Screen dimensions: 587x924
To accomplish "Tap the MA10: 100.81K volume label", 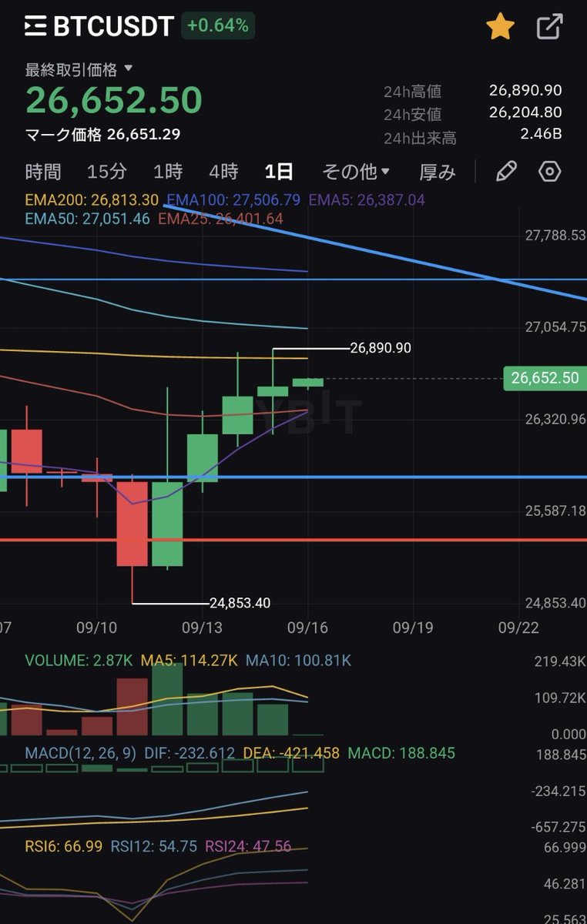I will [x=299, y=661].
